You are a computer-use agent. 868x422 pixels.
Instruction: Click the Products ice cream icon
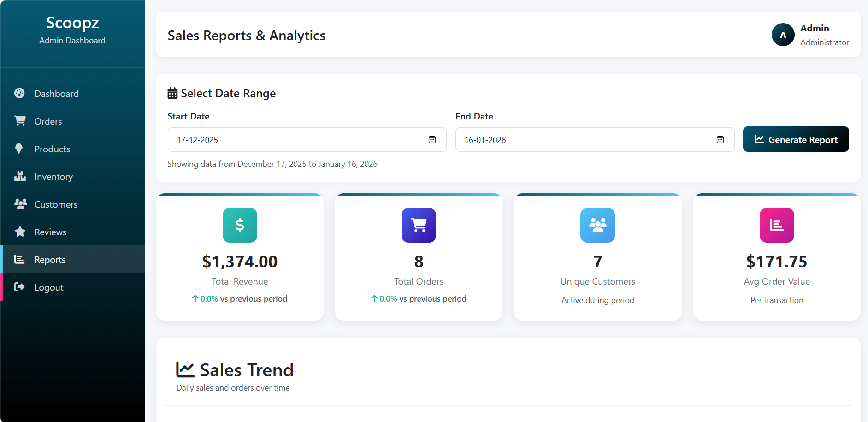[19, 149]
